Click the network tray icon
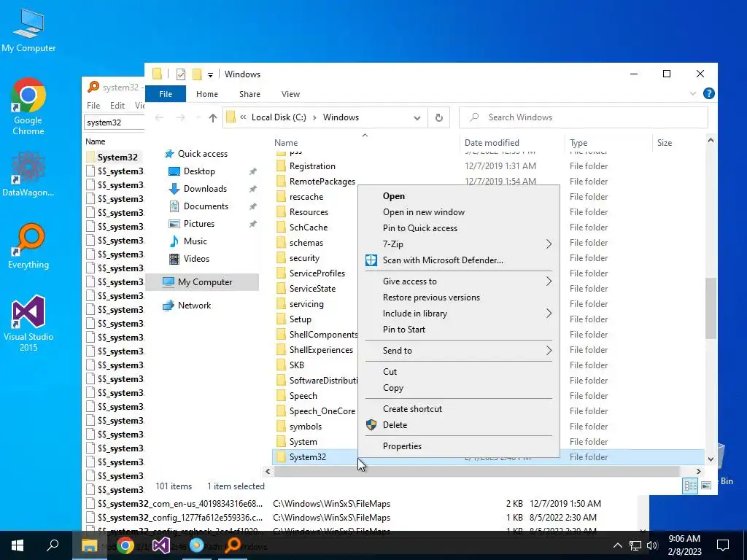 tap(635, 545)
